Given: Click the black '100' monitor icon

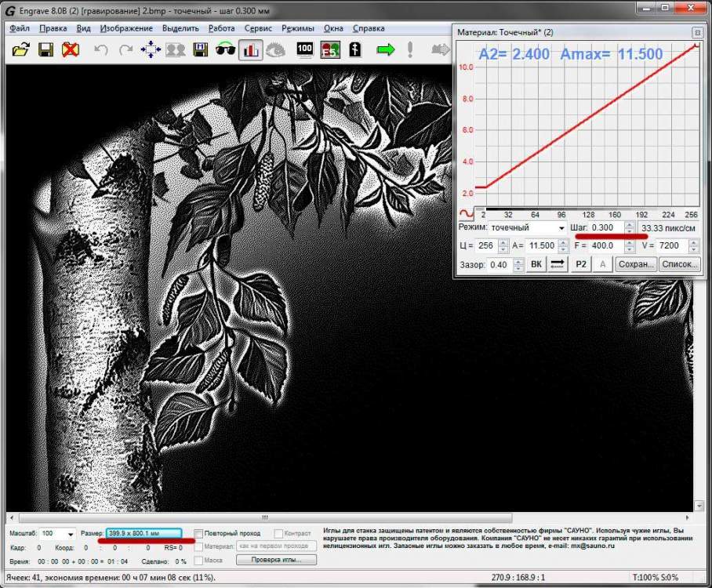Looking at the screenshot, I should [x=306, y=49].
